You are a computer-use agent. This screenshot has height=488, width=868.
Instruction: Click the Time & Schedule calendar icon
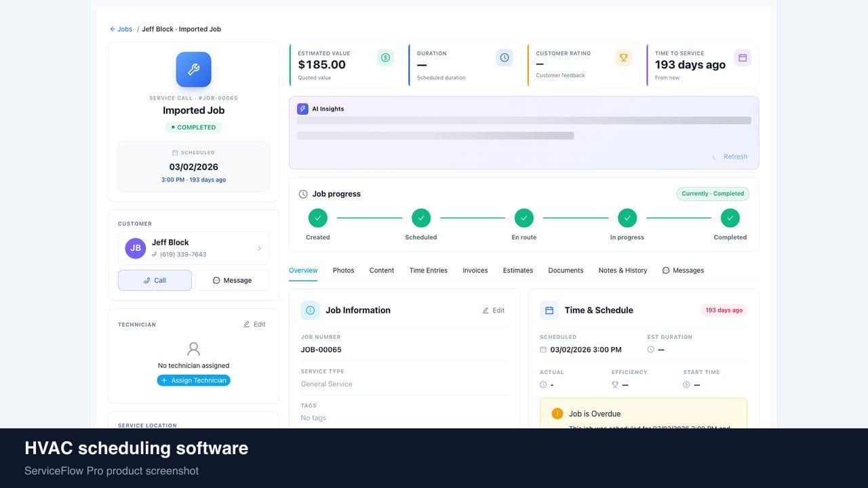click(x=549, y=310)
